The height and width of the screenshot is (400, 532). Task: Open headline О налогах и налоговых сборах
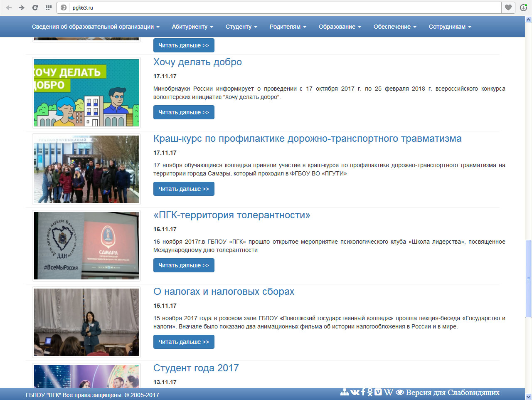tap(224, 291)
